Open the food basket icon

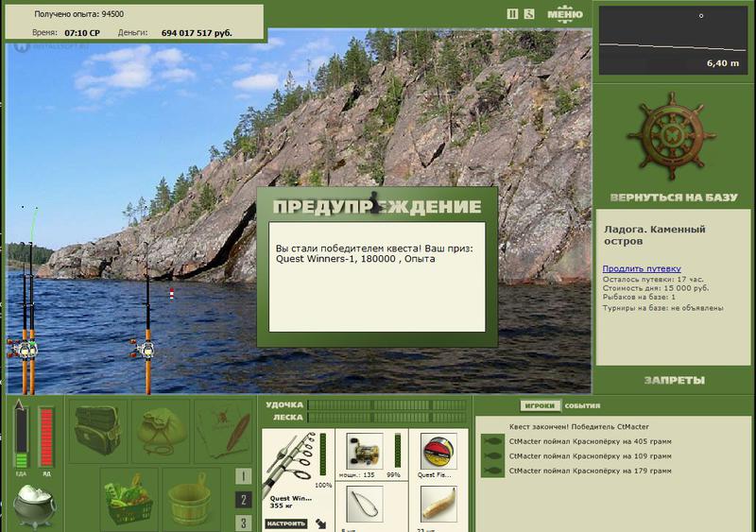coord(129,499)
